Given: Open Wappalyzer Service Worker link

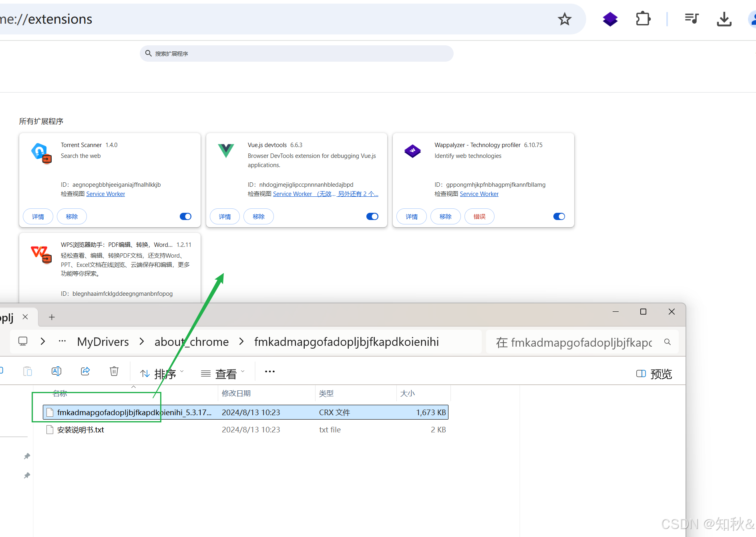Looking at the screenshot, I should pyautogui.click(x=479, y=194).
